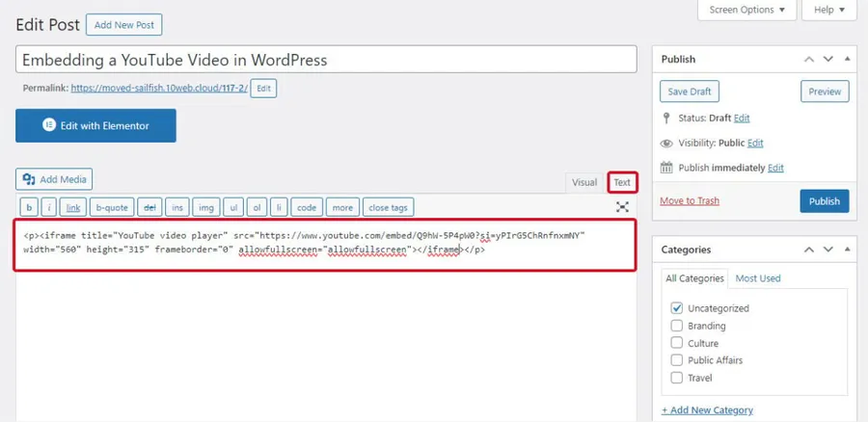
Task: Insert img tag
Action: tap(206, 207)
